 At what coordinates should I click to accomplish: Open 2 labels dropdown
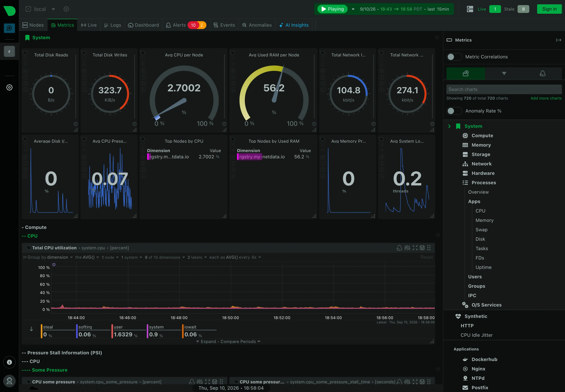197,257
